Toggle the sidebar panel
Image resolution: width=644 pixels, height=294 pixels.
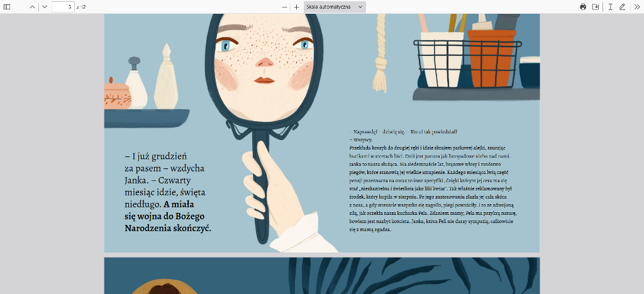point(7,7)
